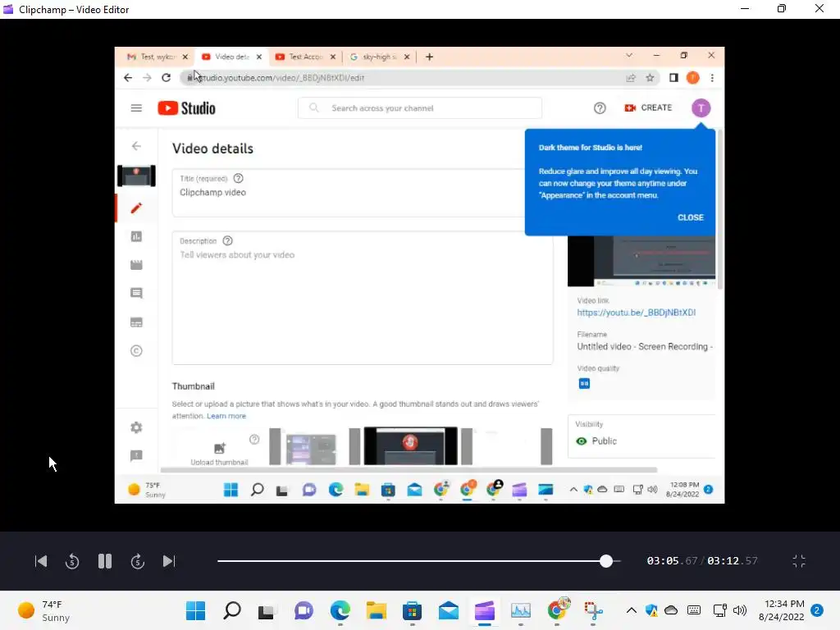840x630 pixels.
Task: Click the back arrow beside Video details
Action: (137, 146)
